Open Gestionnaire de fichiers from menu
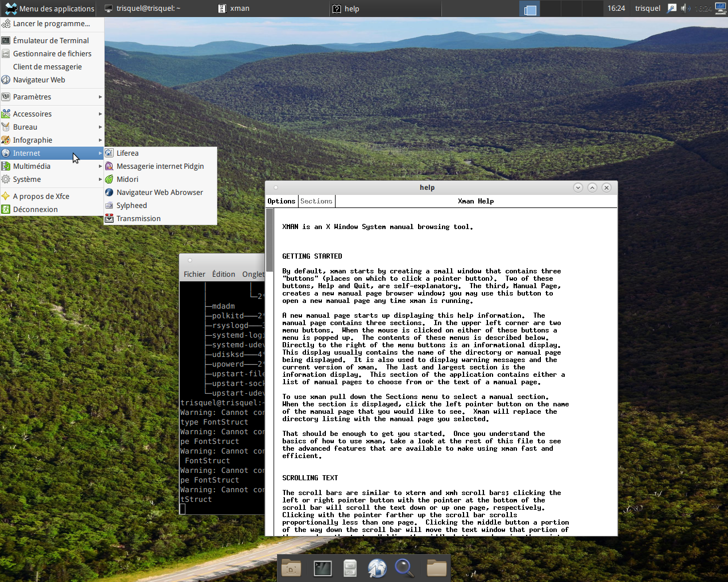Image resolution: width=728 pixels, height=582 pixels. coord(52,53)
